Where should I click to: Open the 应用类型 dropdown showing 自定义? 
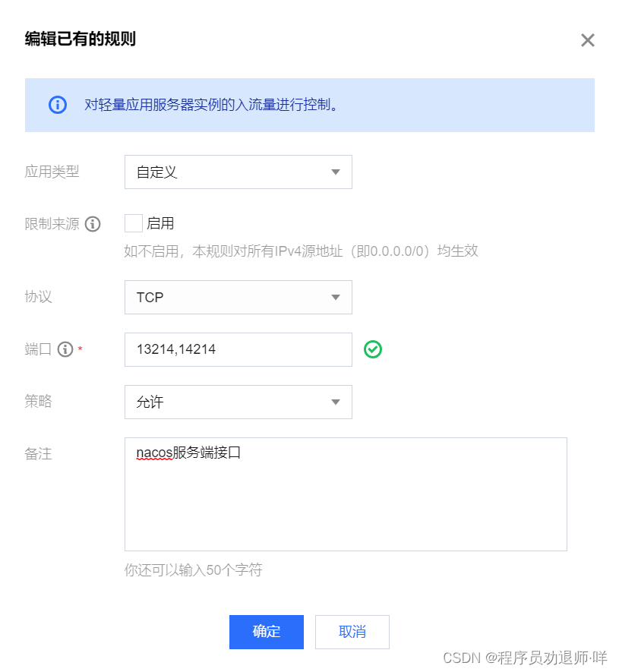(x=238, y=172)
